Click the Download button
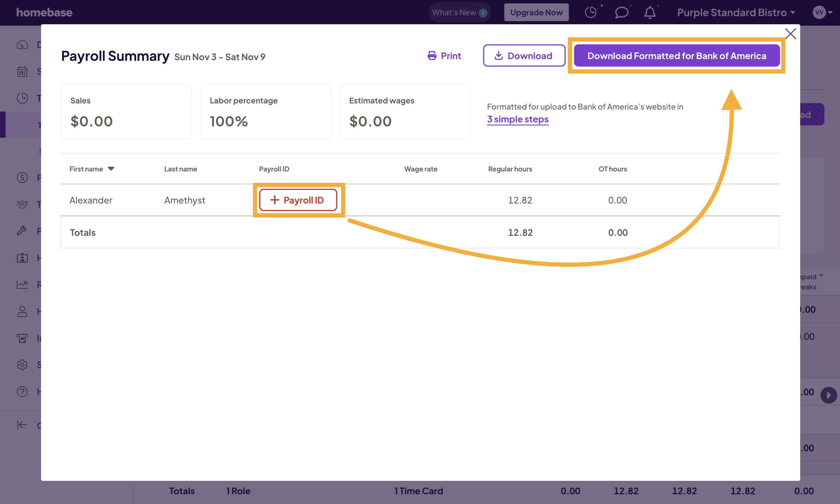 tap(524, 56)
